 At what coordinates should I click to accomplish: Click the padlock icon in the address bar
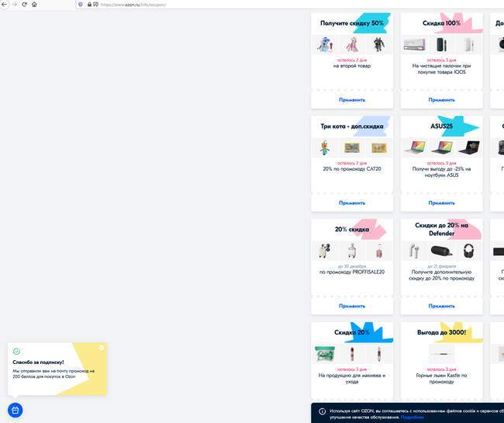click(x=89, y=5)
